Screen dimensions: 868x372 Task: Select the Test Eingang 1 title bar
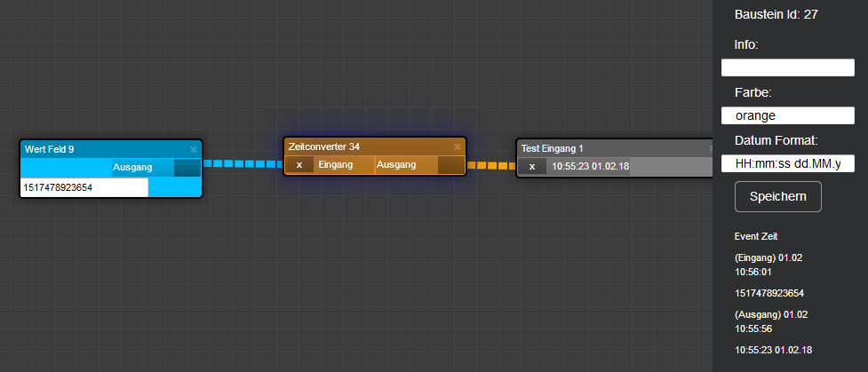(615, 148)
